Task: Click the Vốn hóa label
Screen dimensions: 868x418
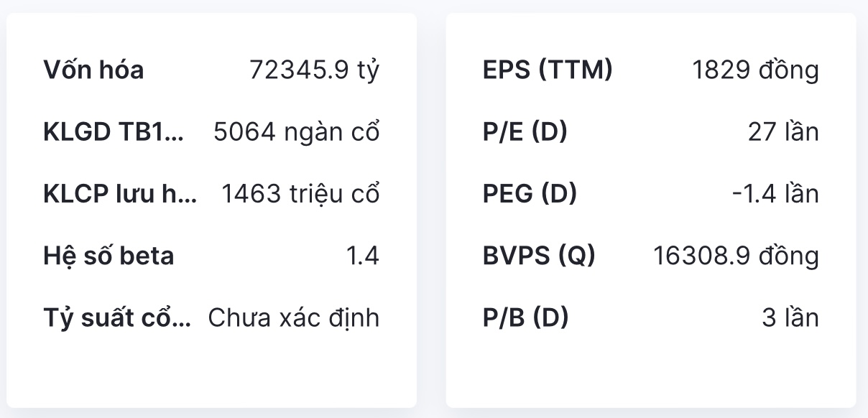Action: 93,70
